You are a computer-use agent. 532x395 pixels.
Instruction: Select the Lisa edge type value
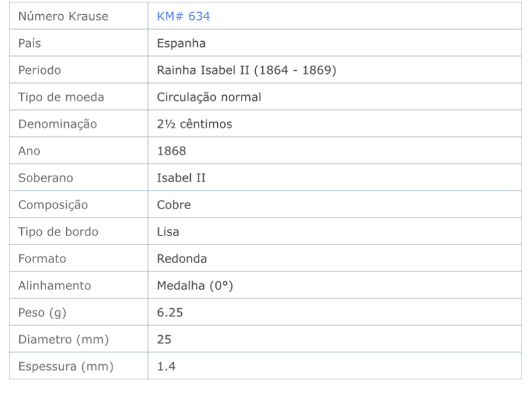tap(168, 232)
